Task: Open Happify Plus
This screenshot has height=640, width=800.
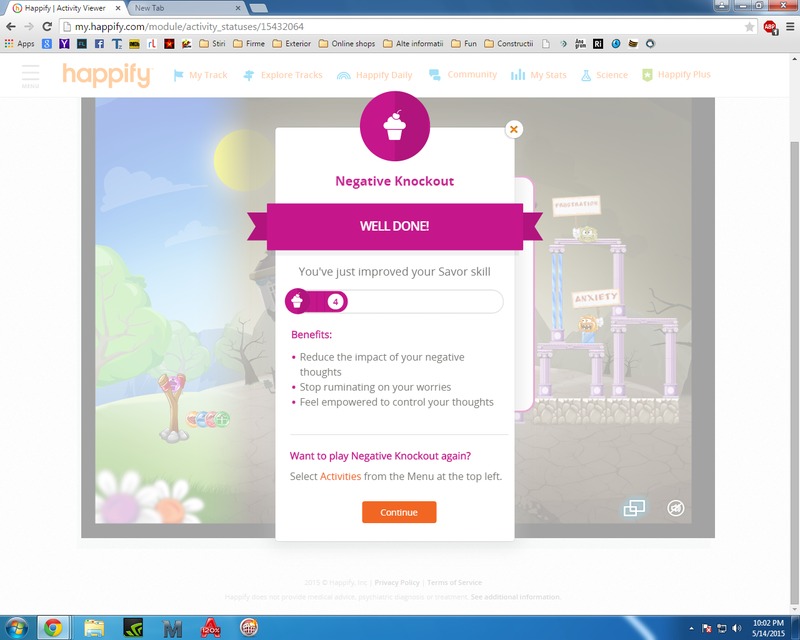Action: pyautogui.click(x=676, y=75)
